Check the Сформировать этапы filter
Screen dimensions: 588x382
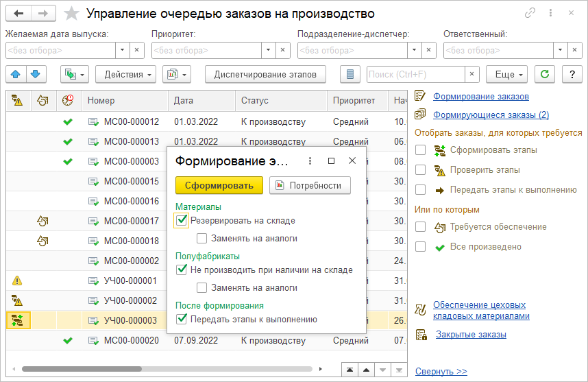[x=420, y=150]
